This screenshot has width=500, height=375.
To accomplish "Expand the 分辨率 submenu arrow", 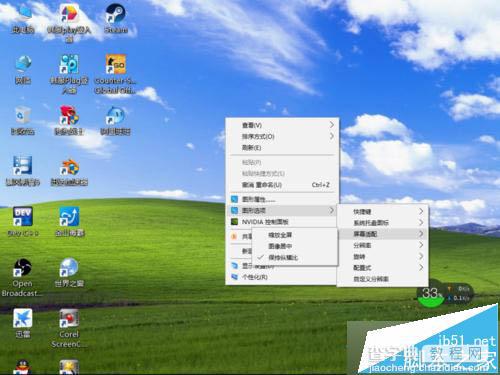I will [x=421, y=245].
